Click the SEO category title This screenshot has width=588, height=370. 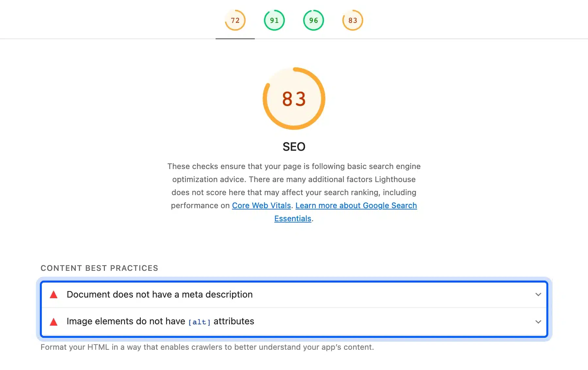294,147
